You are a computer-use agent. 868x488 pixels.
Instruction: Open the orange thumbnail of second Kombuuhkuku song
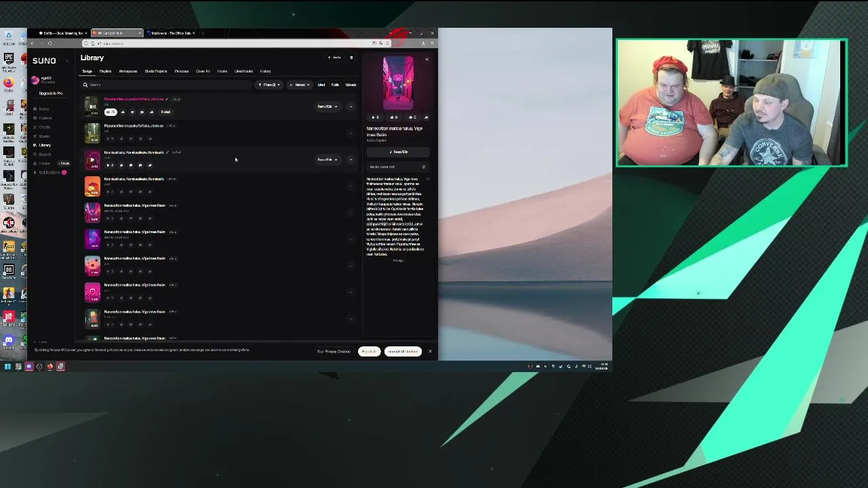[92, 186]
